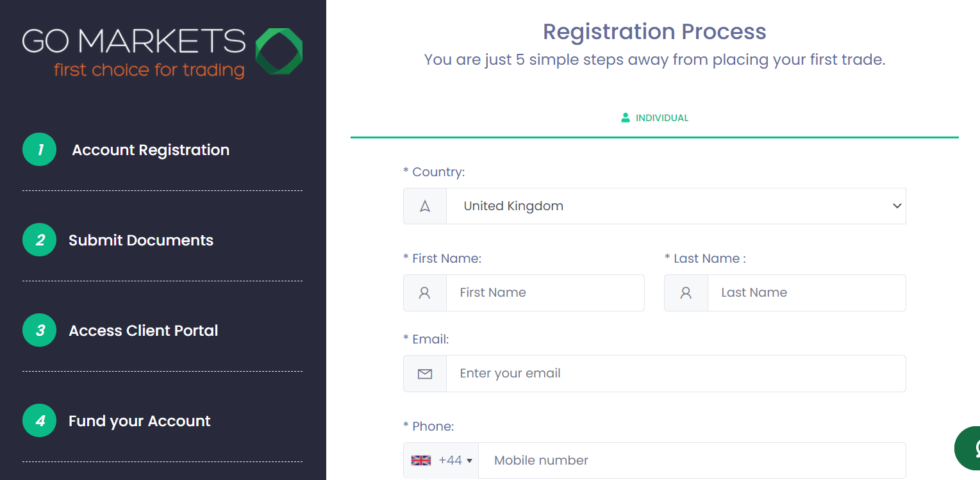Open the United Kingdom country dropdown
This screenshot has width=980, height=480.
pos(676,206)
